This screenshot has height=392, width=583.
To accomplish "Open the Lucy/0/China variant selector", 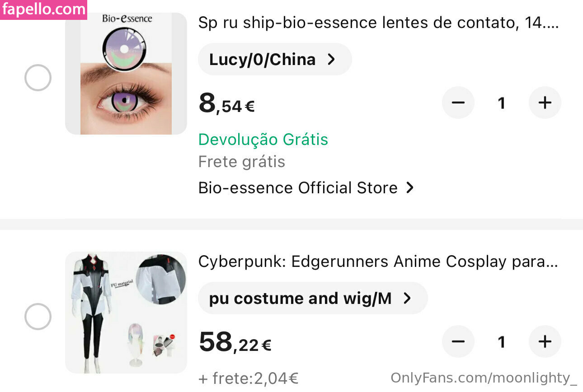I will tap(275, 59).
